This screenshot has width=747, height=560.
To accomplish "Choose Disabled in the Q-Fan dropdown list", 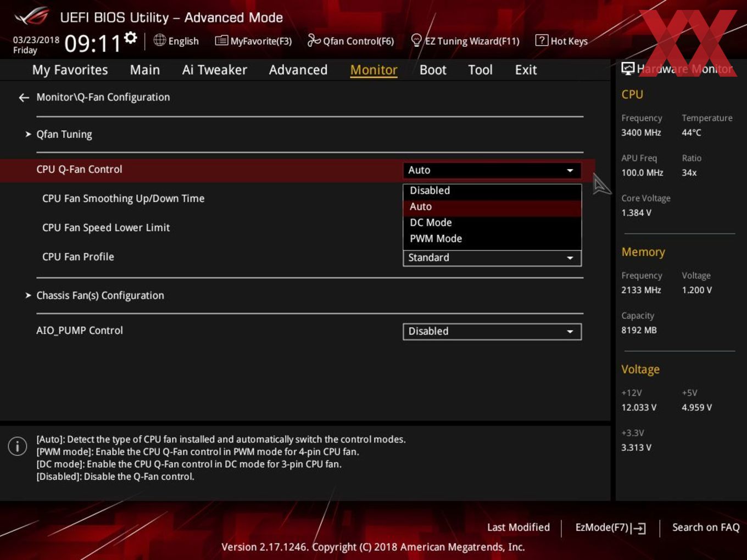I will tap(492, 191).
